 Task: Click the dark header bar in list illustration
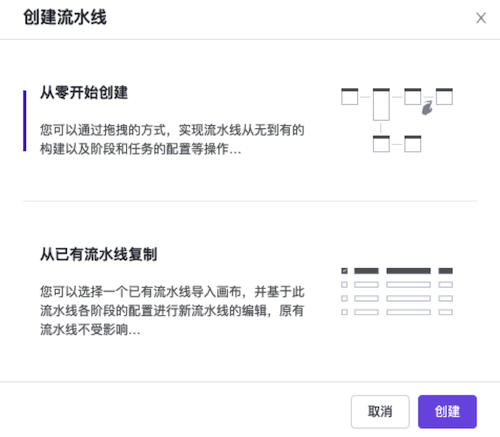coord(397,271)
